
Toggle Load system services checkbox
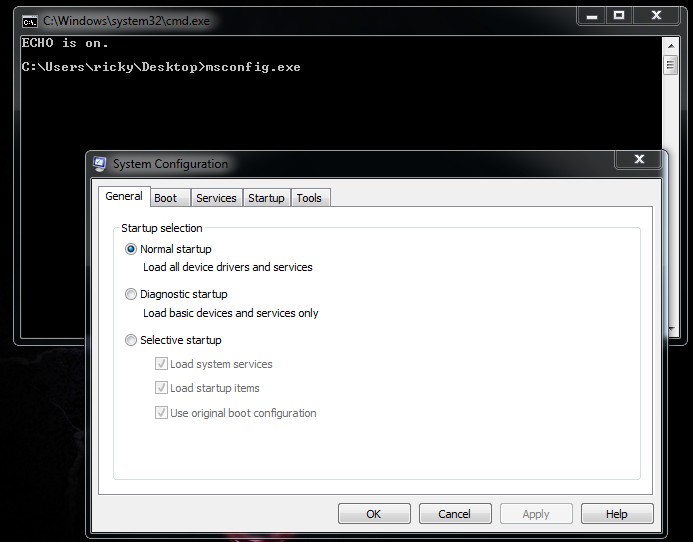pos(161,364)
